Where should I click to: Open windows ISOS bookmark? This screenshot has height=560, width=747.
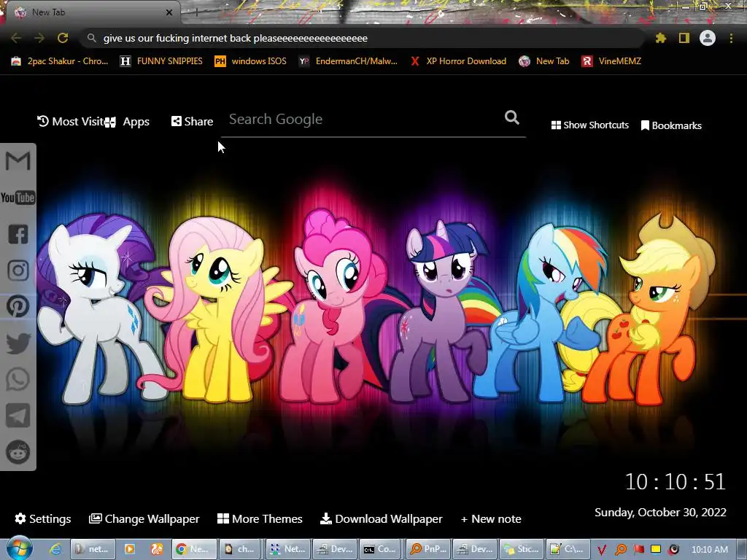[x=251, y=61]
